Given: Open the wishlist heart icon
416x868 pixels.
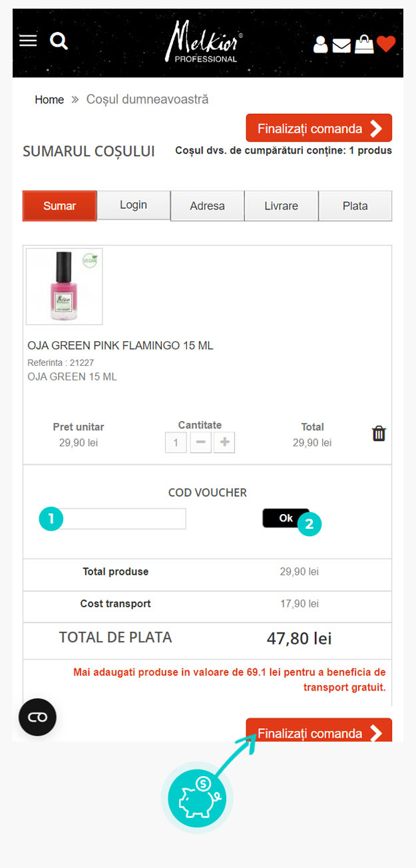Looking at the screenshot, I should (x=386, y=45).
